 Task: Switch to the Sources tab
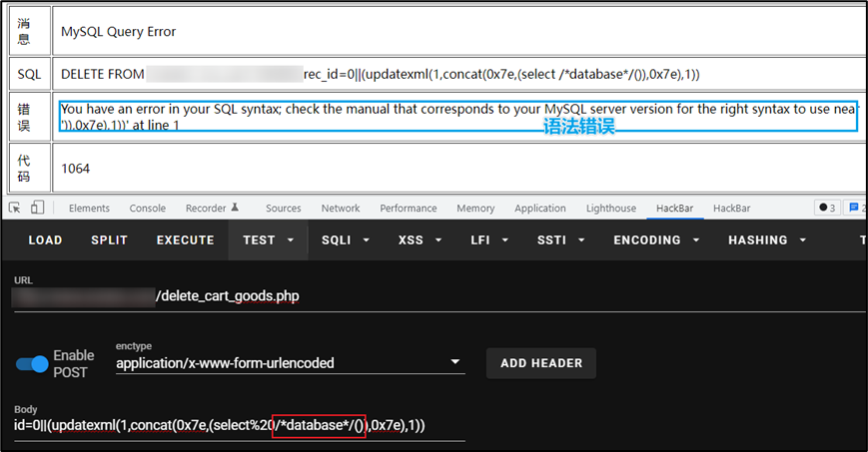(284, 208)
